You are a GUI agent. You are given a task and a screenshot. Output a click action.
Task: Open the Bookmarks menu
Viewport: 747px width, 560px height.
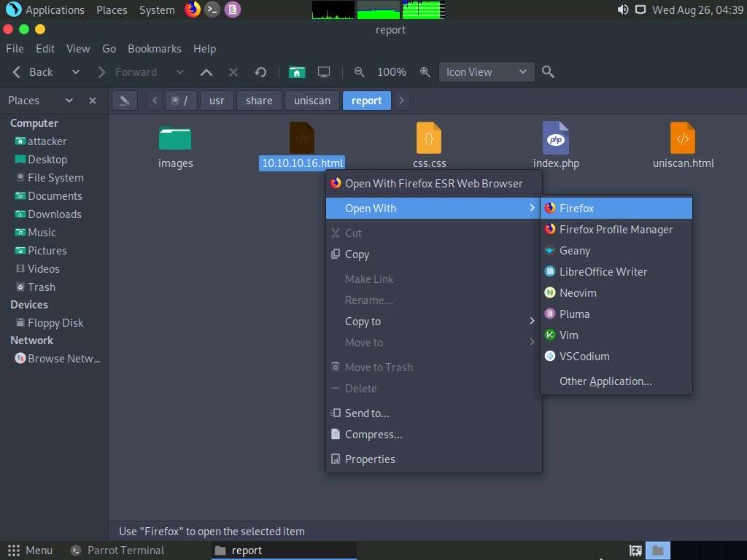155,49
